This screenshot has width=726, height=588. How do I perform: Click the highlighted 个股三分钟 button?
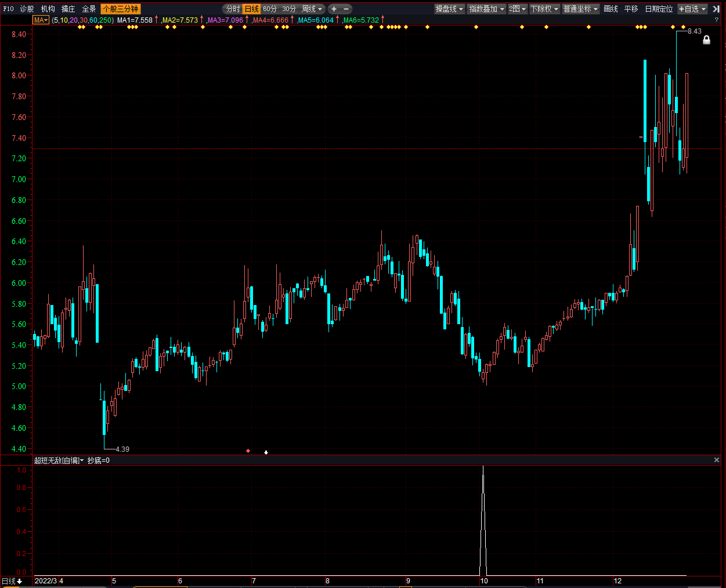(x=121, y=9)
